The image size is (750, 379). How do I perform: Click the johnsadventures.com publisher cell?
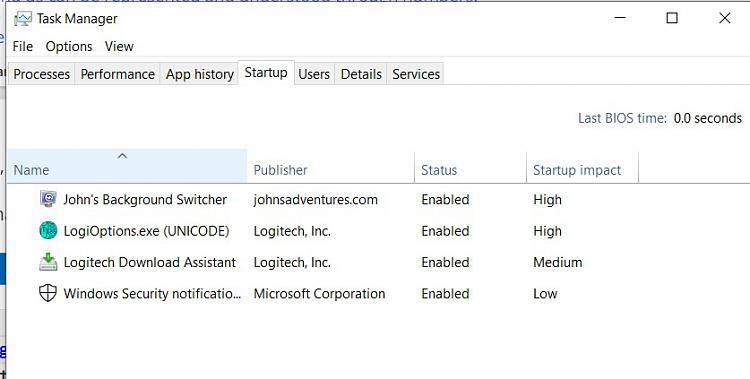point(316,200)
